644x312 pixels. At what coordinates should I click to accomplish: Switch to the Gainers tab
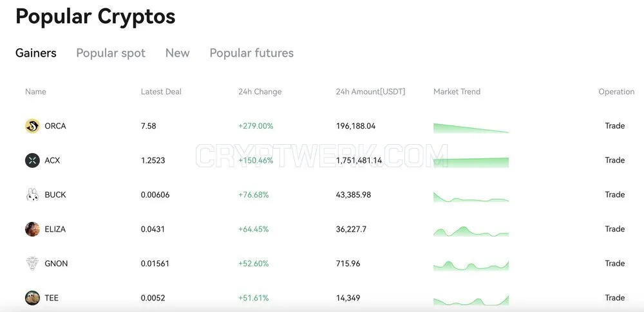point(35,53)
